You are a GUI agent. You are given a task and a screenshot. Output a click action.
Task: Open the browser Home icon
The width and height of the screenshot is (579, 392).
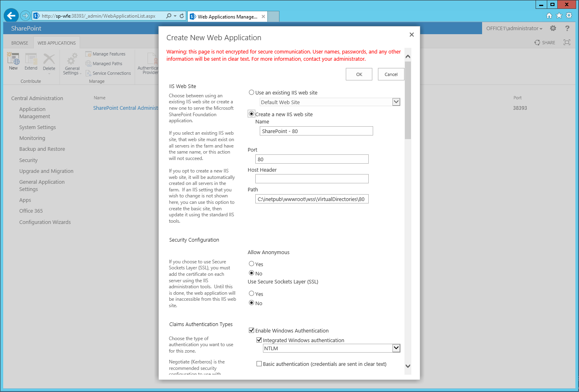pos(549,15)
